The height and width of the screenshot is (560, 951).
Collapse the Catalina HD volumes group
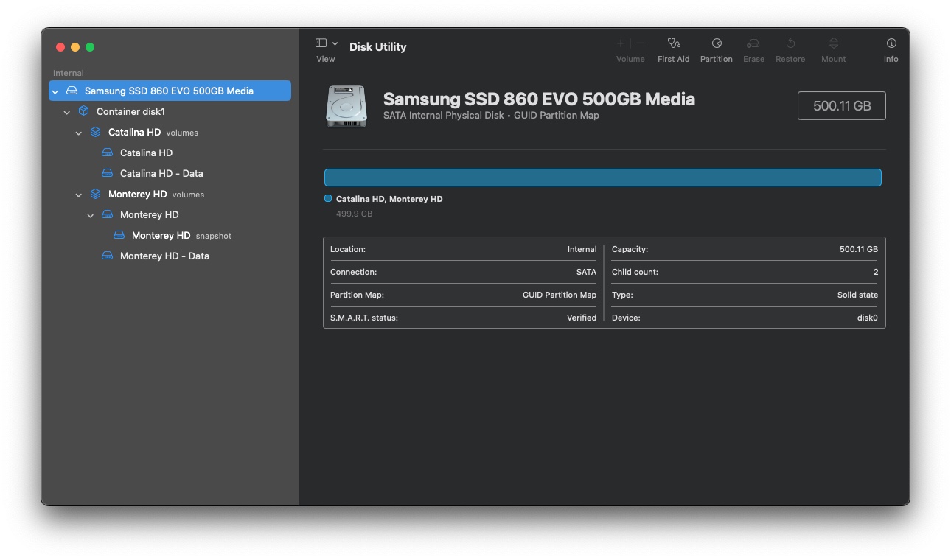click(79, 133)
